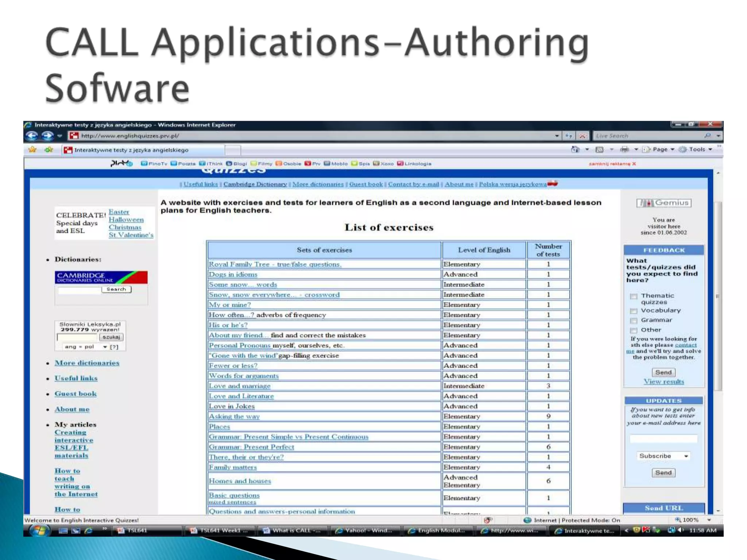Open the 100% zoom level dropdown

tap(709, 520)
